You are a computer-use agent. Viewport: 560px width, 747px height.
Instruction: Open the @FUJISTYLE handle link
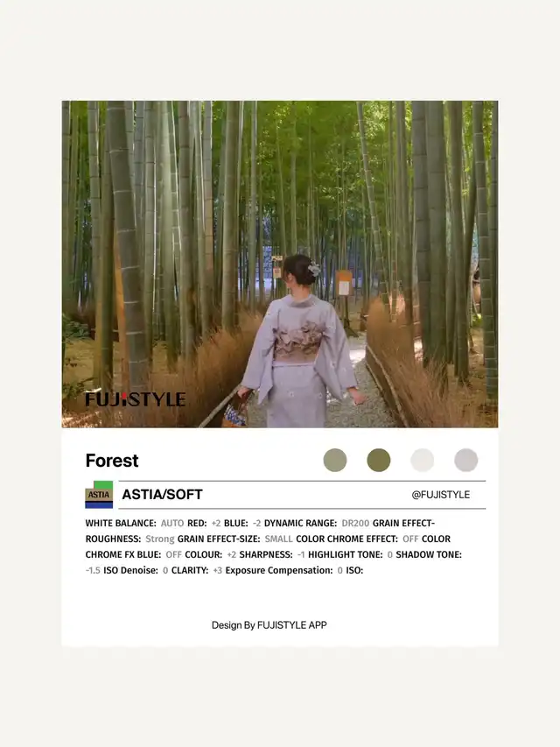pyautogui.click(x=440, y=495)
